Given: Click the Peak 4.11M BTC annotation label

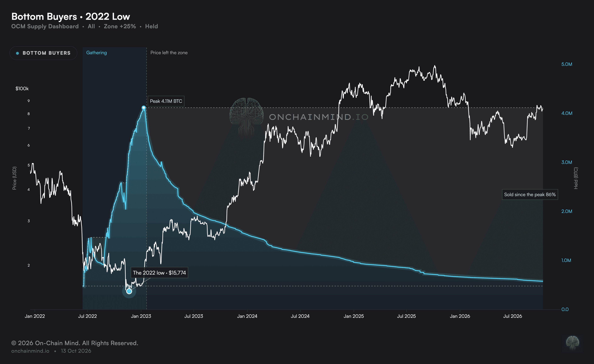Looking at the screenshot, I should [166, 101].
